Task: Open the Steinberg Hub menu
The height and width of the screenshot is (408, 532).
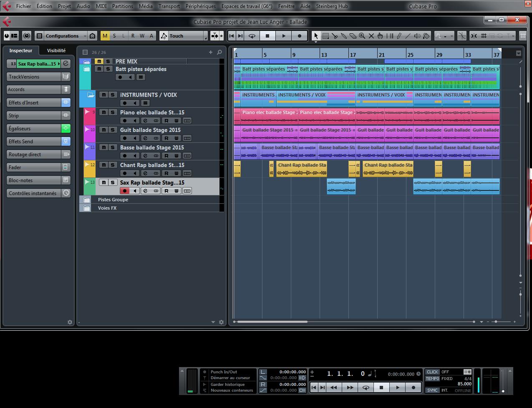Action: [332, 6]
